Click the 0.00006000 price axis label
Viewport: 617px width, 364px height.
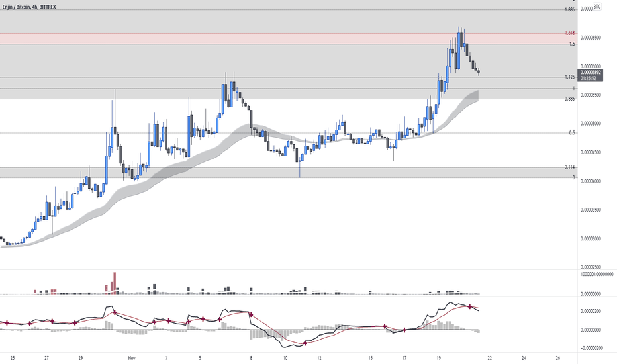tap(591, 66)
